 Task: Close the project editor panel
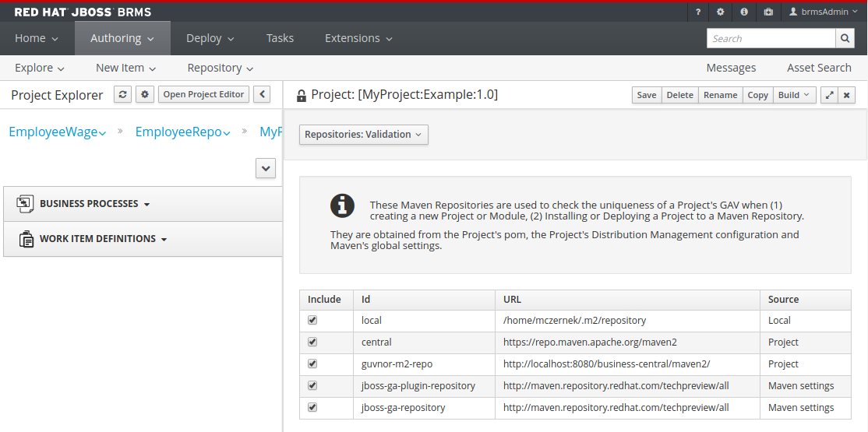tap(846, 95)
